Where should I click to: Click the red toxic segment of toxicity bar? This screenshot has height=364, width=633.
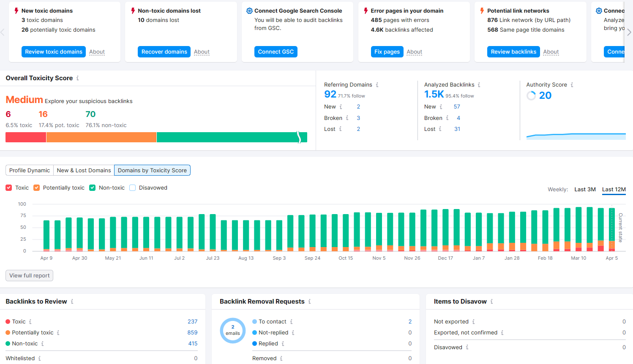25,137
